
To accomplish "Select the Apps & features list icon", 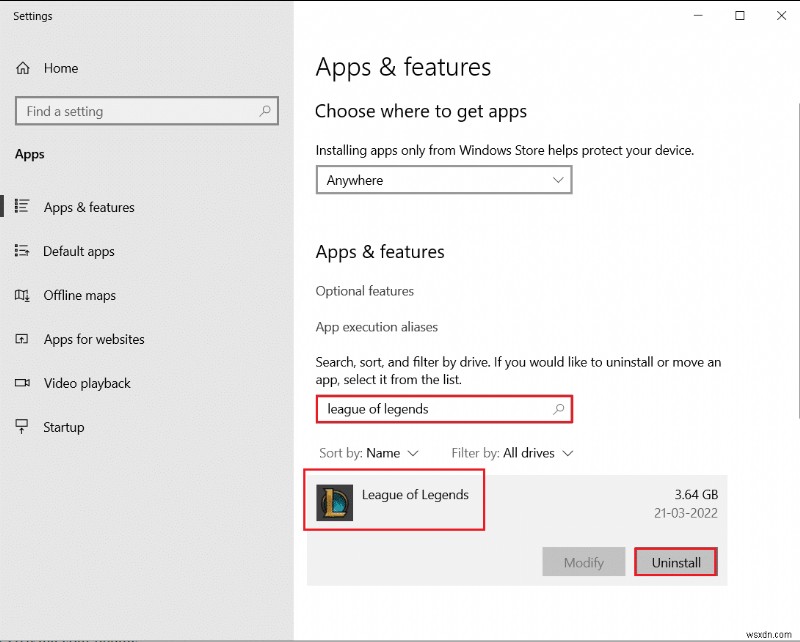I will coord(22,207).
